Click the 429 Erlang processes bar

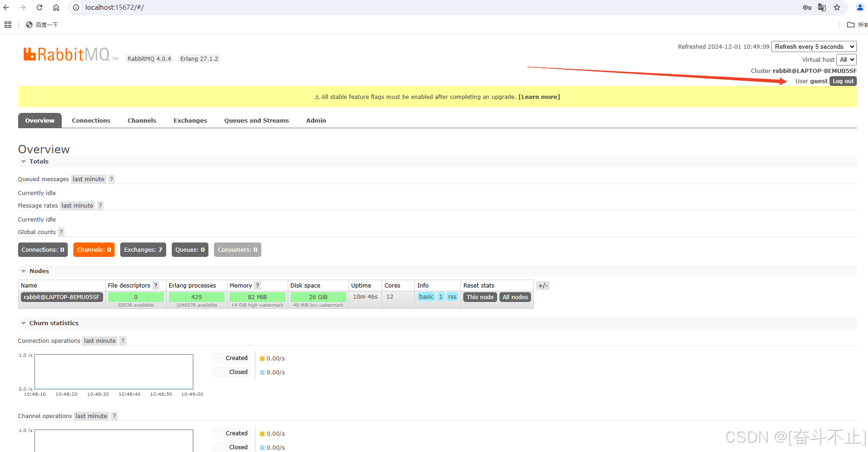(x=197, y=297)
